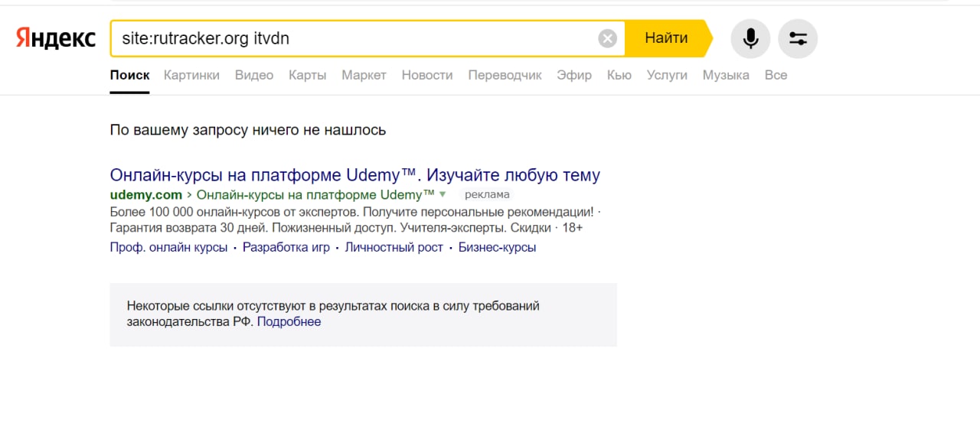
Task: Follow the Подробнее link in the legal notice
Action: coord(289,322)
